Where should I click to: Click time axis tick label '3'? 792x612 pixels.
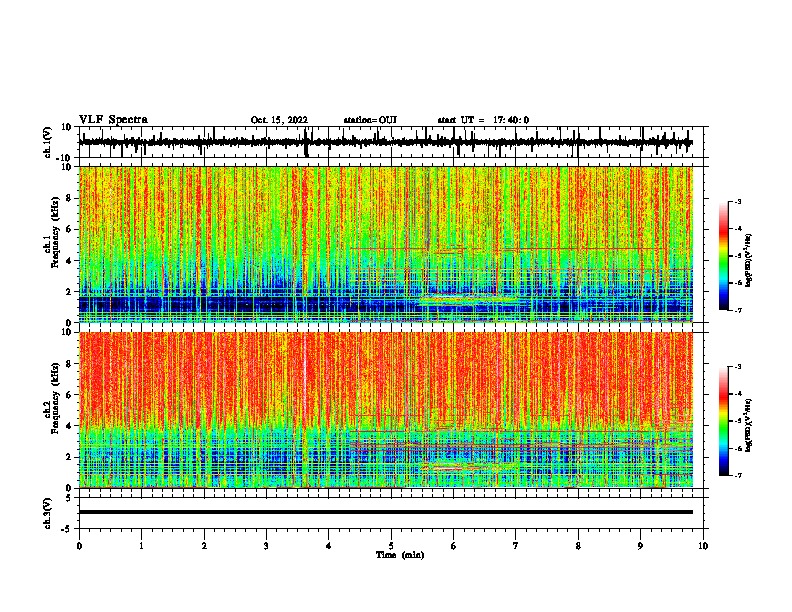[266, 546]
